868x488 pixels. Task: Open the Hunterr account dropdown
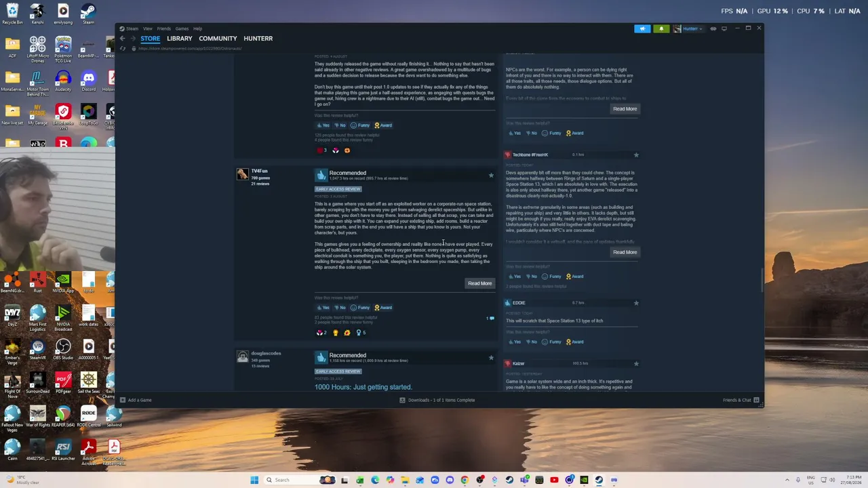688,28
